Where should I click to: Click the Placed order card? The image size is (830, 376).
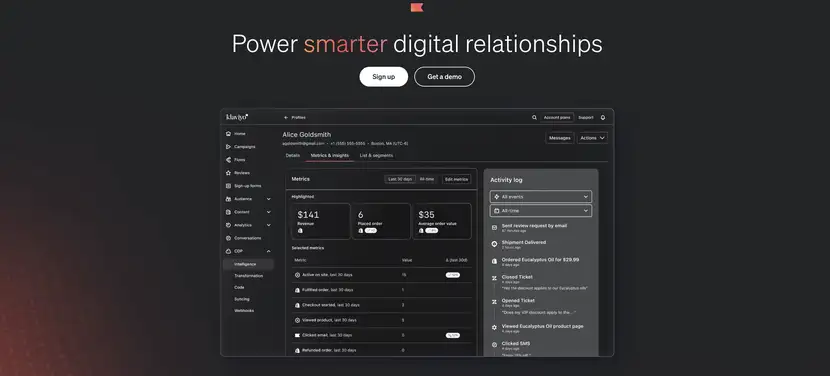(x=381, y=221)
